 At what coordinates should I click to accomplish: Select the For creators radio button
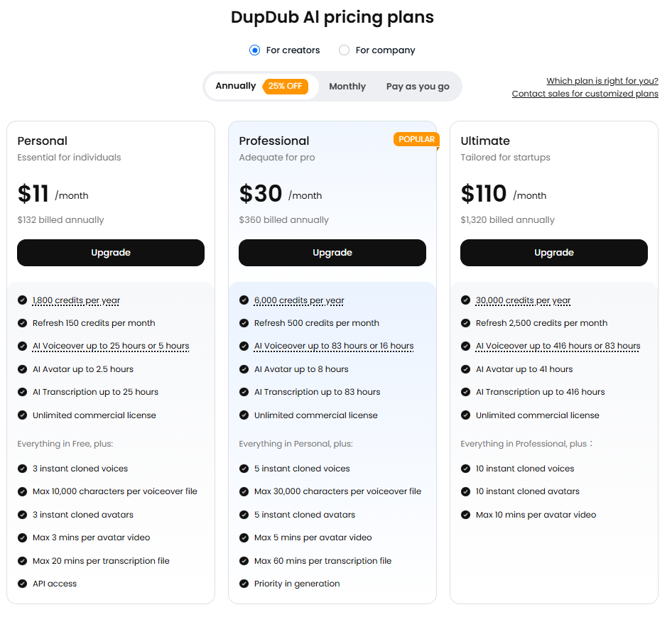point(254,50)
